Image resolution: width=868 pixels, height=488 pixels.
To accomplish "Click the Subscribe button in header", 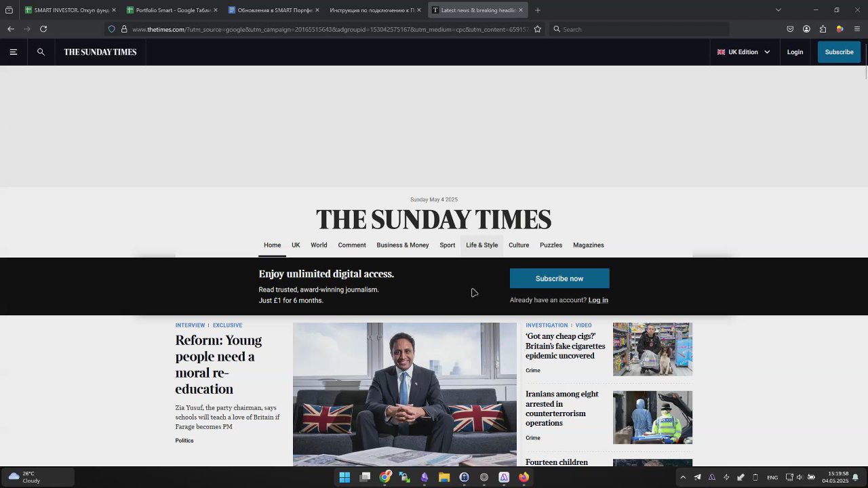I will [839, 52].
